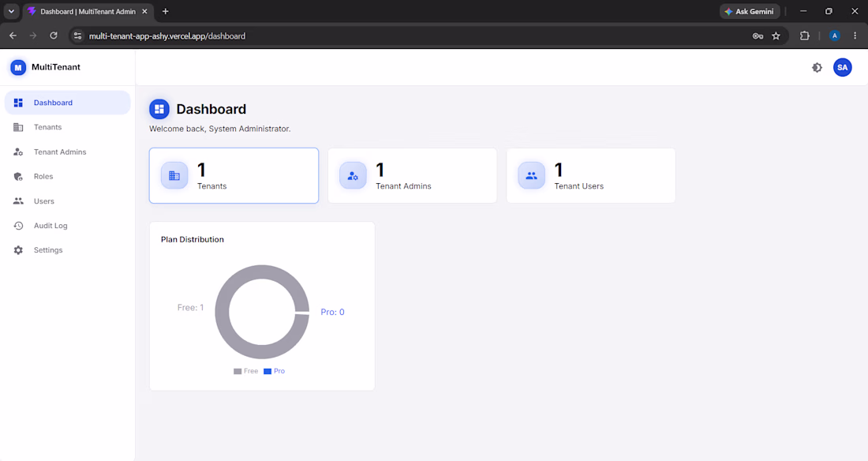
Task: Click the admin icon on Tenant Admins card
Action: (x=353, y=176)
